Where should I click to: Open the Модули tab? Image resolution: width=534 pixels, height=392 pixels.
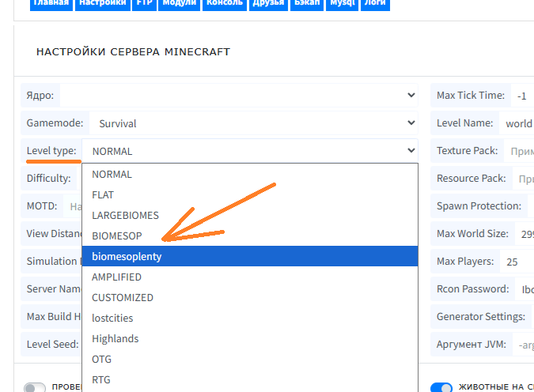coord(179,4)
